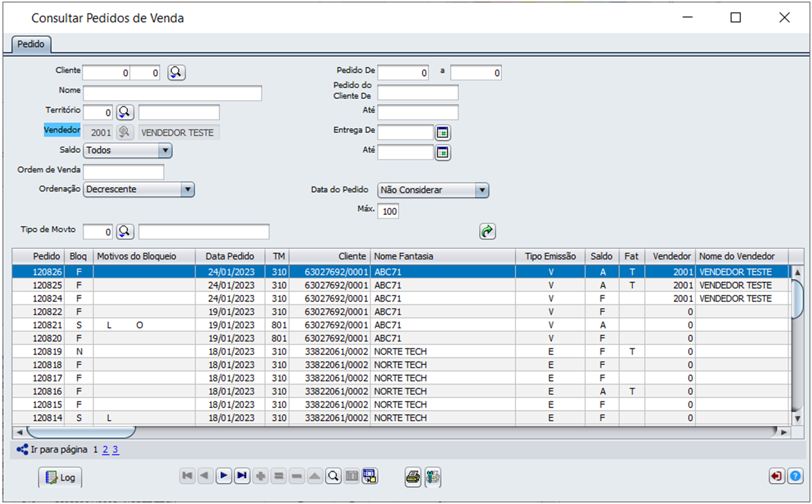
Task: Open Data do Pedido dropdown Não Considerar
Action: pyautogui.click(x=433, y=190)
